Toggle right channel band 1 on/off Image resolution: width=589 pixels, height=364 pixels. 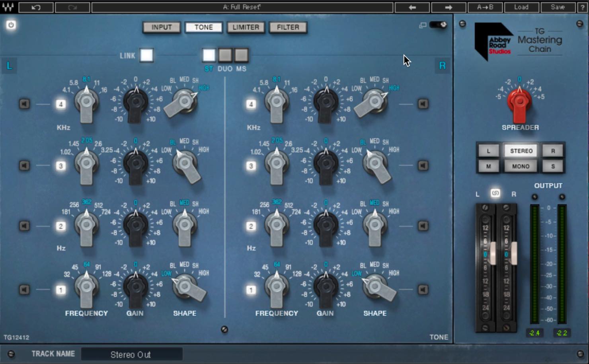(x=251, y=290)
